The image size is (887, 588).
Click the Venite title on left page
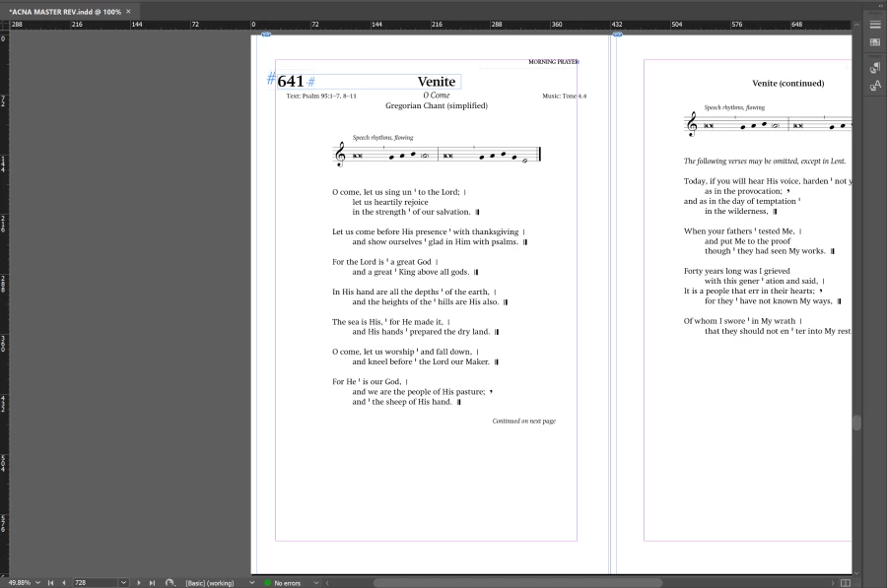tap(437, 82)
